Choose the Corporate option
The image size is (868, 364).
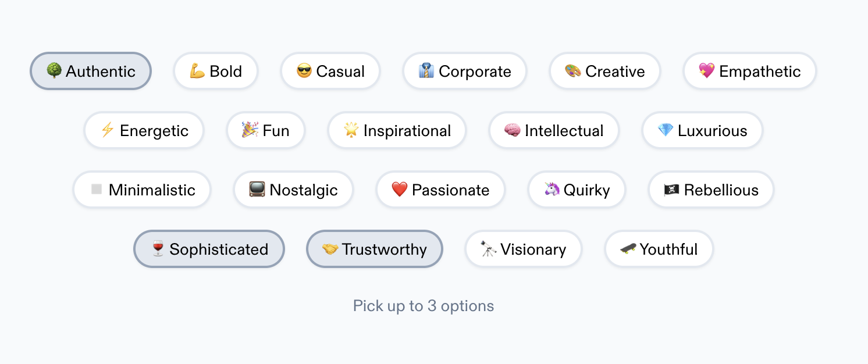coord(465,71)
